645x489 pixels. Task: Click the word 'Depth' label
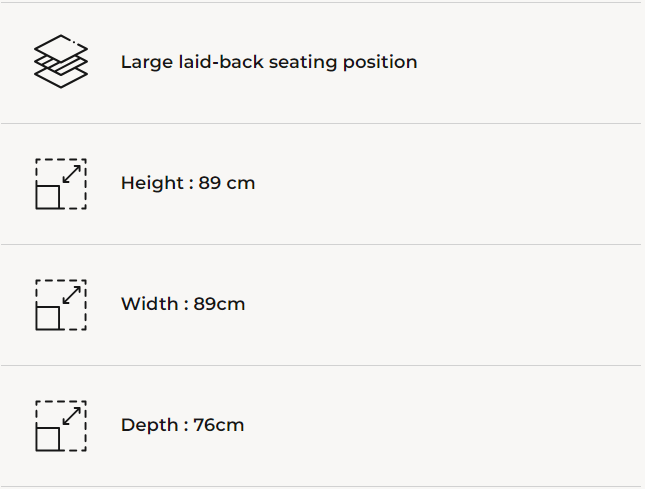[x=148, y=425]
